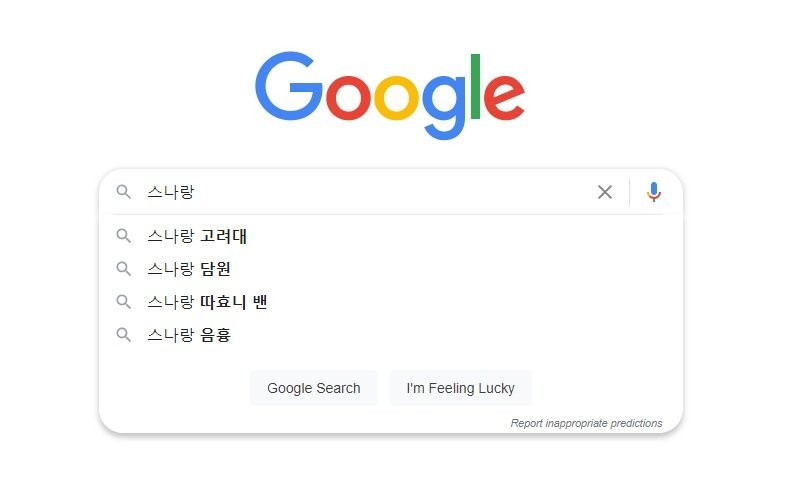Click the I'm Feeling Lucky button
This screenshot has height=491, width=785.
click(461, 388)
